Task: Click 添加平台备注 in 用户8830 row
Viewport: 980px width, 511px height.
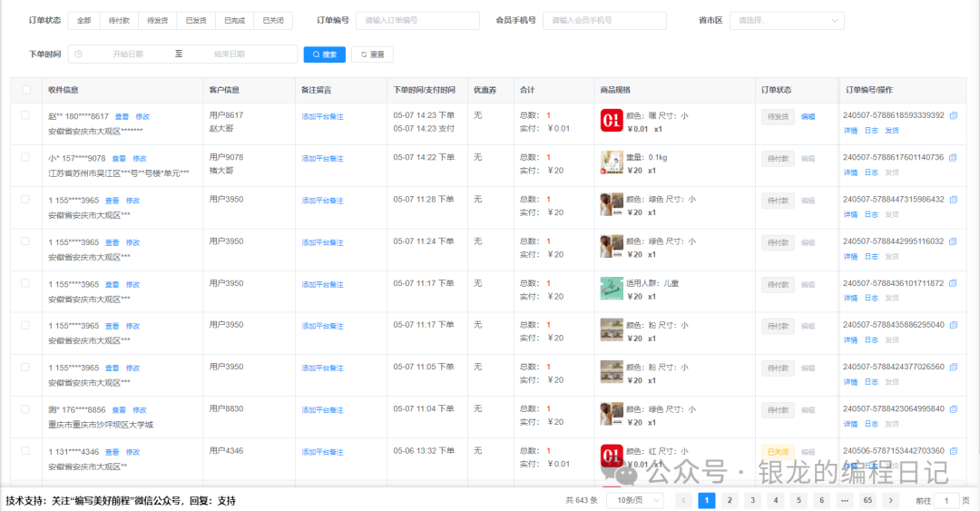Action: click(322, 410)
